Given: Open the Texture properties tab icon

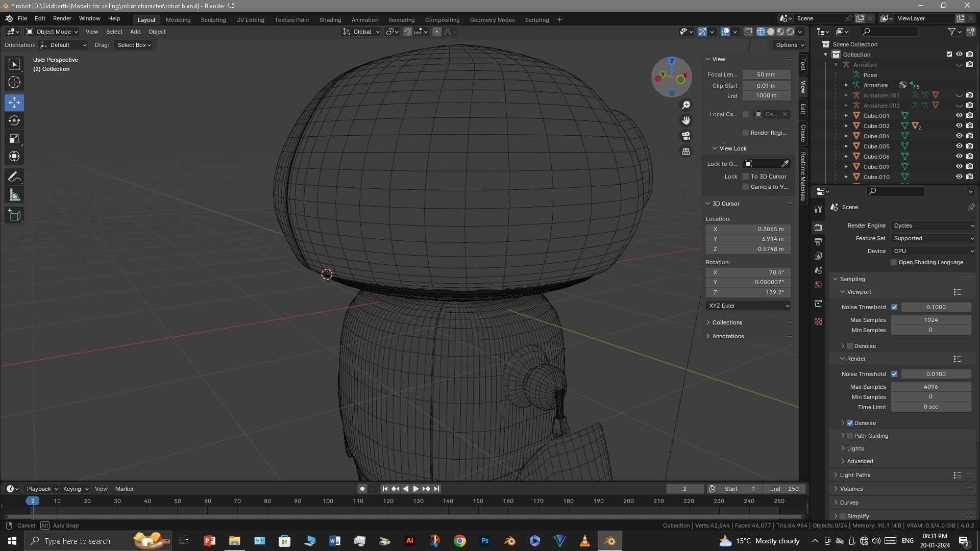Looking at the screenshot, I should click(818, 321).
